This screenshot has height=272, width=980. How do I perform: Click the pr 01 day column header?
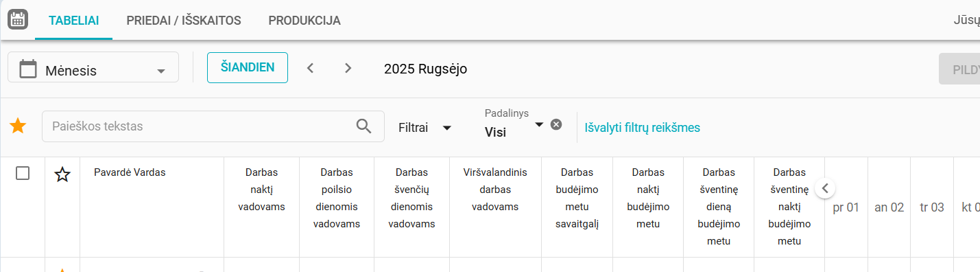tap(846, 207)
